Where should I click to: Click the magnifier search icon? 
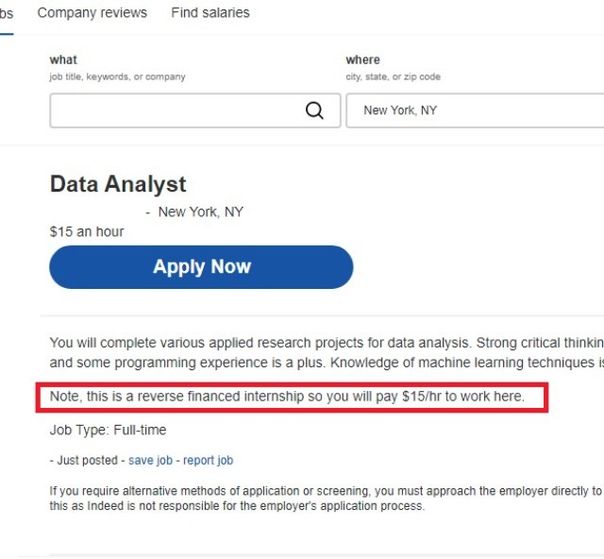(x=315, y=111)
